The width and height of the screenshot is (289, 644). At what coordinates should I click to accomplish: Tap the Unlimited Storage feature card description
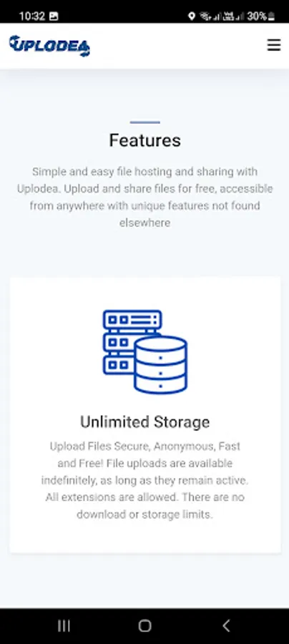click(x=145, y=480)
